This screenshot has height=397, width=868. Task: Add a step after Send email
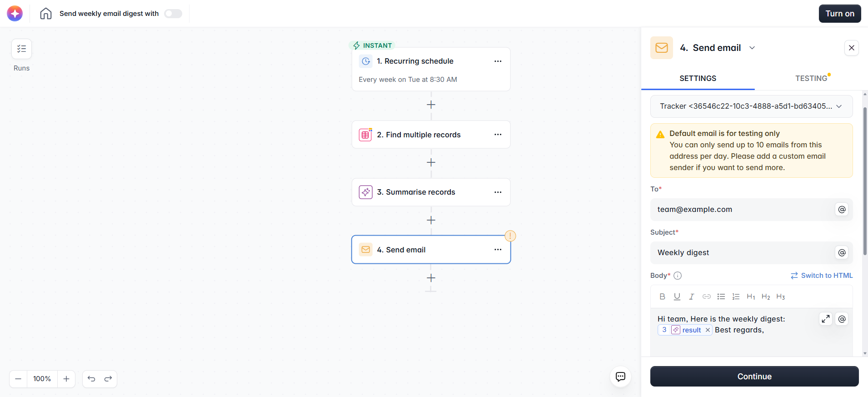click(x=431, y=278)
